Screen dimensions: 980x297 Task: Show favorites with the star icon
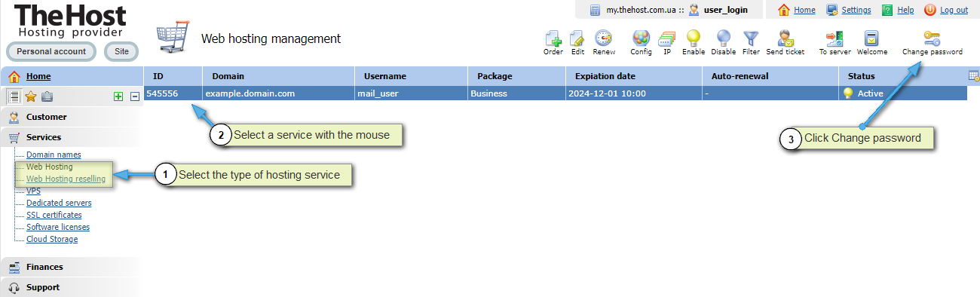pyautogui.click(x=30, y=96)
